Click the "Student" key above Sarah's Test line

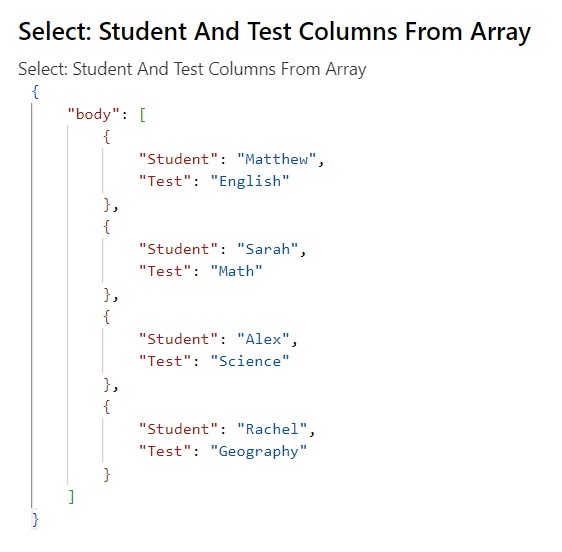178,249
